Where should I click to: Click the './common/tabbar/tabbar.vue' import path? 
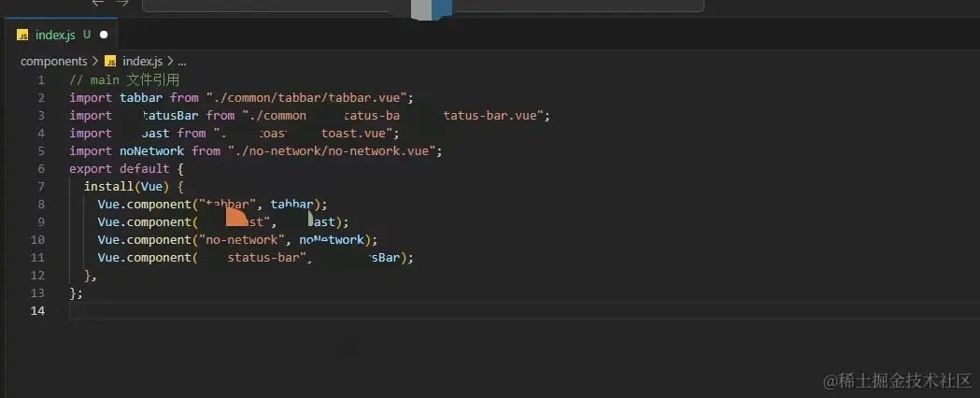coord(306,97)
